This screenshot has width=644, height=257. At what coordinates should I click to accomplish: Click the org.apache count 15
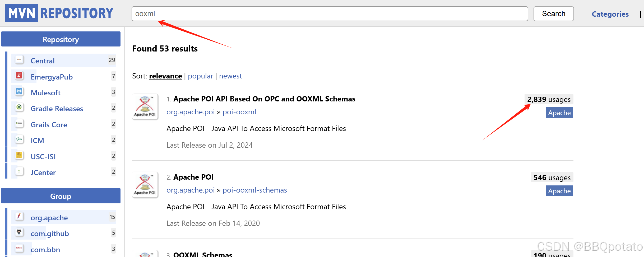tap(112, 217)
